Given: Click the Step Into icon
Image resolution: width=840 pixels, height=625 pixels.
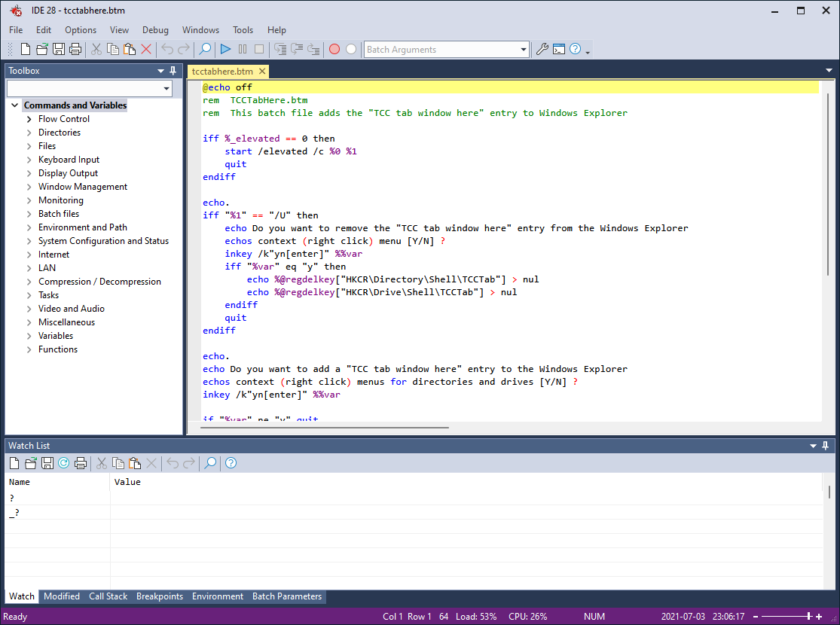Looking at the screenshot, I should [x=280, y=49].
